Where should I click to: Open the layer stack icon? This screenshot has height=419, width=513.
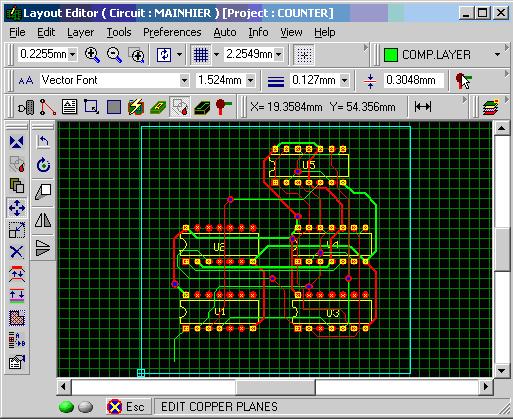click(x=490, y=107)
